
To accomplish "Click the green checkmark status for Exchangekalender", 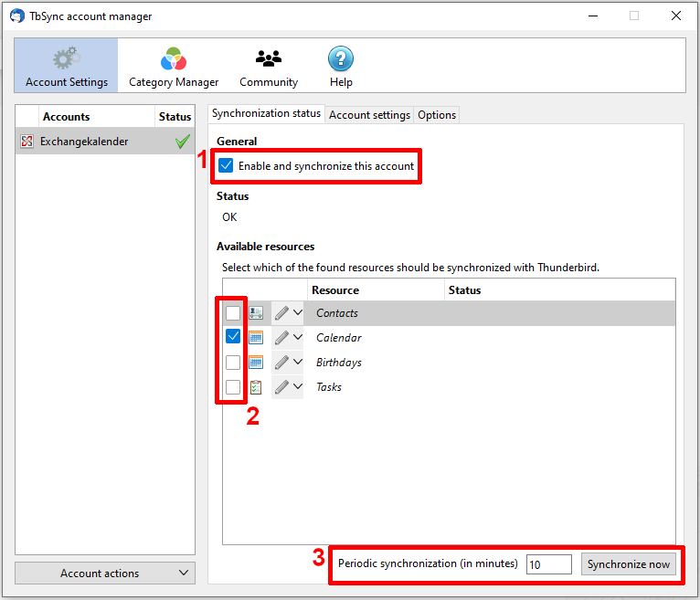I will click(183, 142).
